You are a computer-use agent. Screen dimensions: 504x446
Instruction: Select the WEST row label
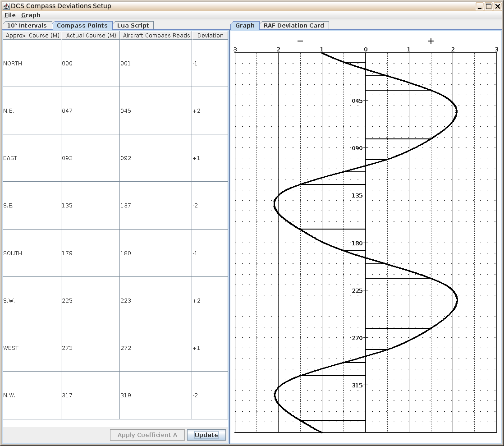(11, 348)
